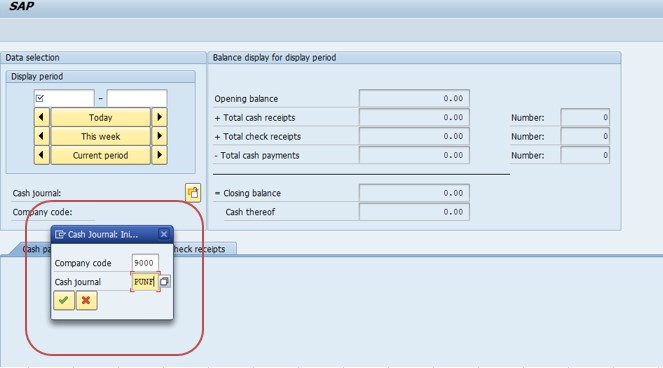The image size is (663, 368).
Task: Click Total cash payments amount field
Action: coord(414,155)
